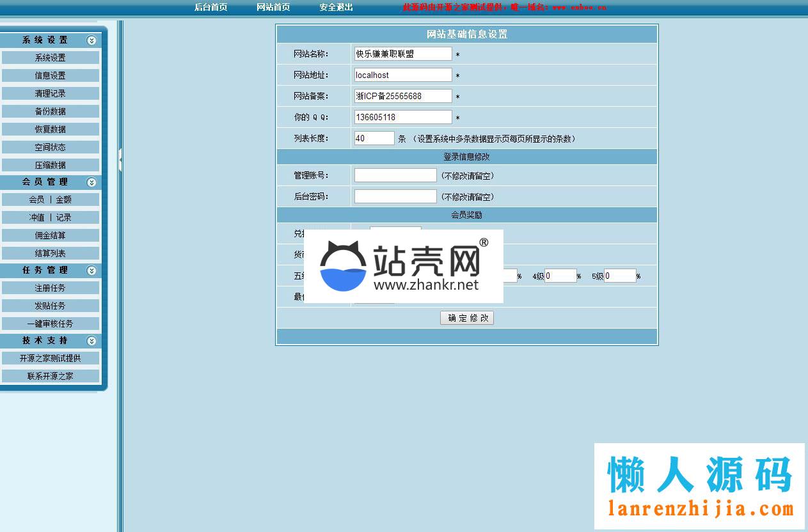Focus the 管理账号 input field
Screen dimensions: 808x532
395,175
